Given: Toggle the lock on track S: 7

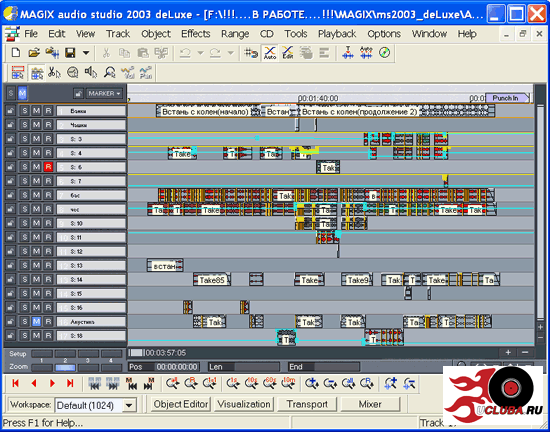Looking at the screenshot, I should (x=11, y=181).
